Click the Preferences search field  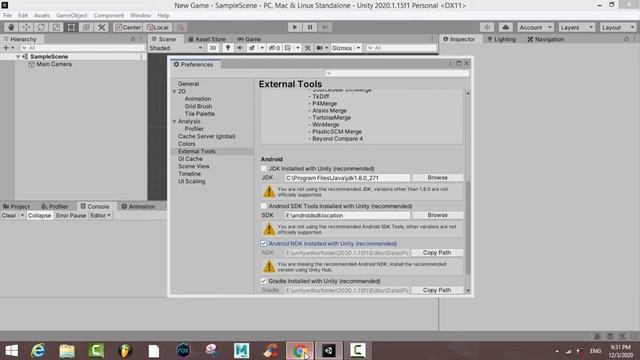pyautogui.click(x=397, y=73)
